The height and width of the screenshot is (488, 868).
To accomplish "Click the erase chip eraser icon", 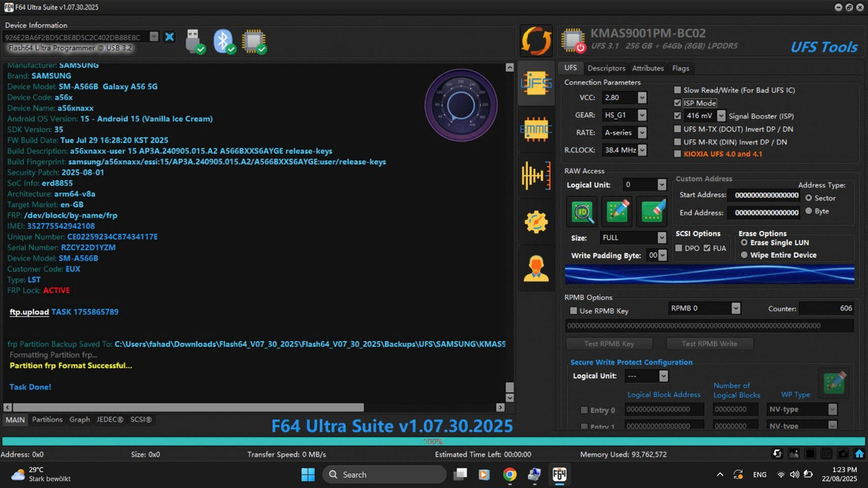I will (652, 211).
